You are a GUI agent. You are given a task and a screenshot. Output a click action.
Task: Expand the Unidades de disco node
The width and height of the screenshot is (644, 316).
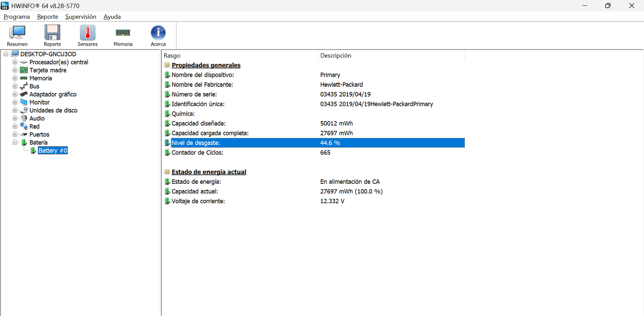coord(15,110)
